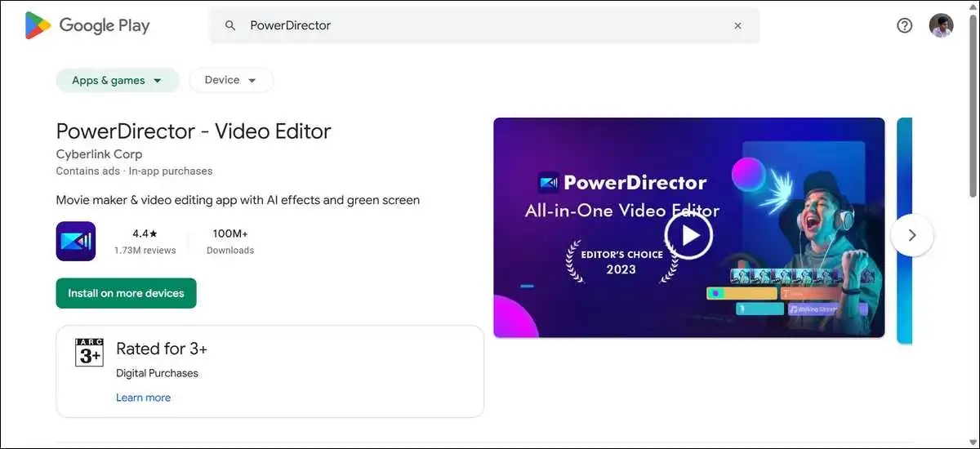The width and height of the screenshot is (980, 449).
Task: Play the PowerDirector trailer video
Action: pos(688,235)
